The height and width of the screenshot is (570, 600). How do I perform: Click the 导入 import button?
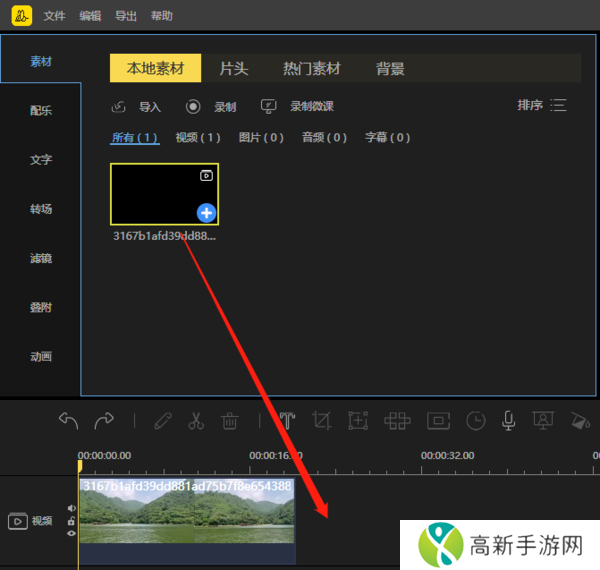(x=136, y=107)
